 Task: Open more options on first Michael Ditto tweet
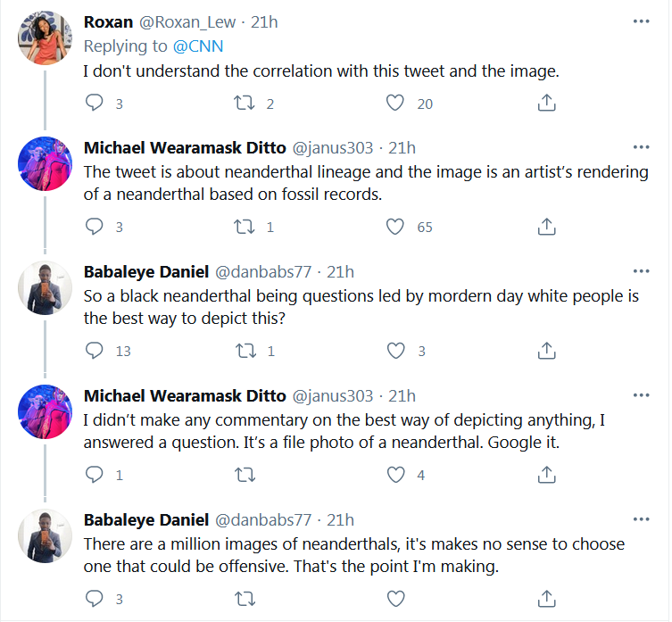(641, 147)
